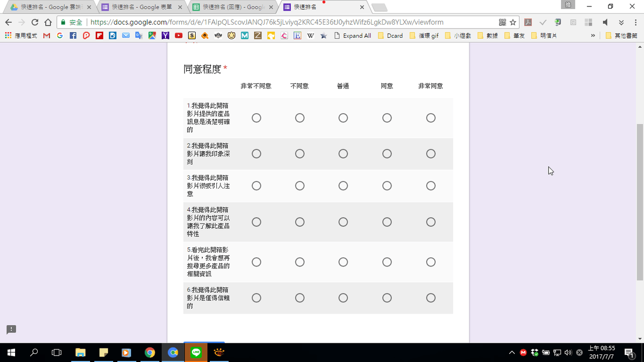Open the Sticky Notes taskbar icon
The width and height of the screenshot is (644, 362).
pyautogui.click(x=104, y=352)
